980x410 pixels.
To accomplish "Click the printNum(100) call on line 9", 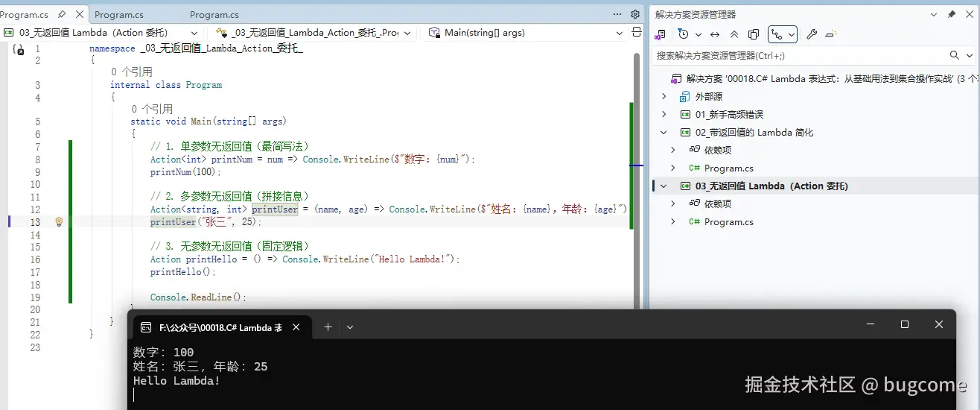I will pyautogui.click(x=186, y=172).
